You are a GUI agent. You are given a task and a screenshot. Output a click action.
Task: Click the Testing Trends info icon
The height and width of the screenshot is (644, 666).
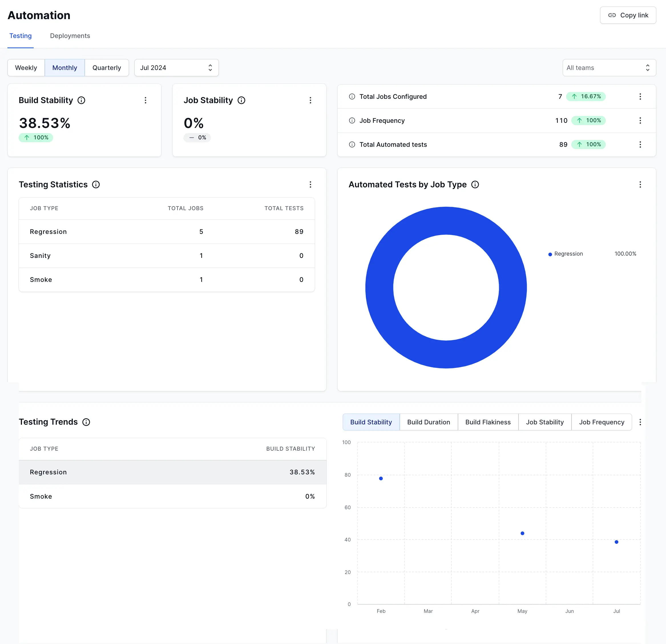[86, 422]
